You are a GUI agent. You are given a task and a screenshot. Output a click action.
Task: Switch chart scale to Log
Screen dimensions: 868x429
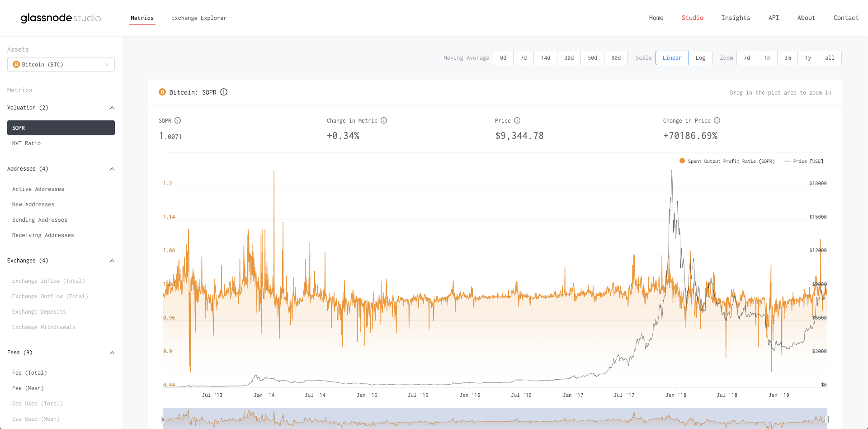click(x=700, y=58)
